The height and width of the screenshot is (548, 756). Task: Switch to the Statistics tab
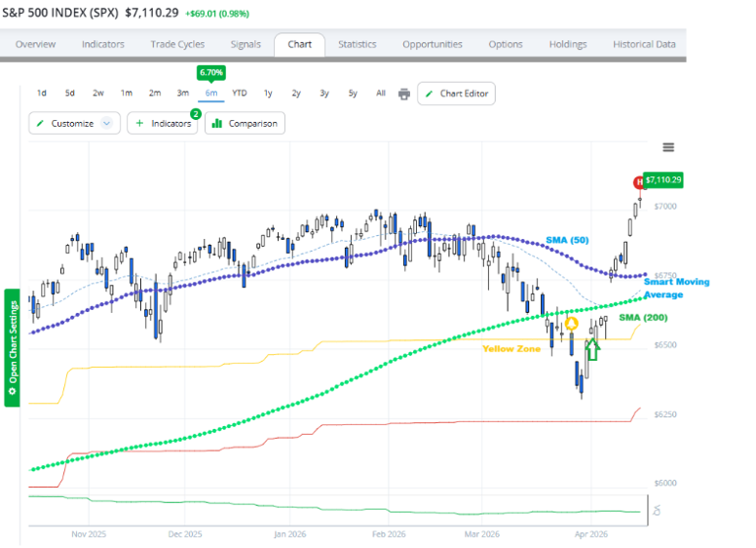coord(357,44)
